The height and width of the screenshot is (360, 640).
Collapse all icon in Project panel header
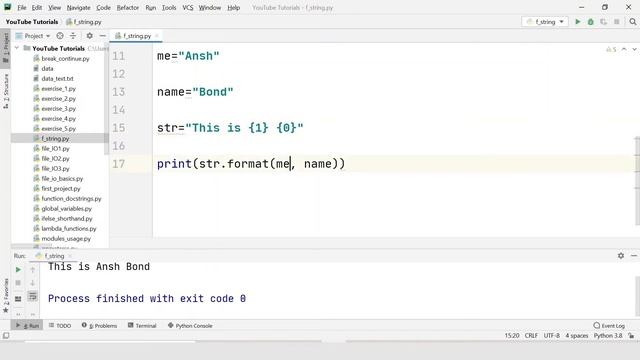(73, 36)
